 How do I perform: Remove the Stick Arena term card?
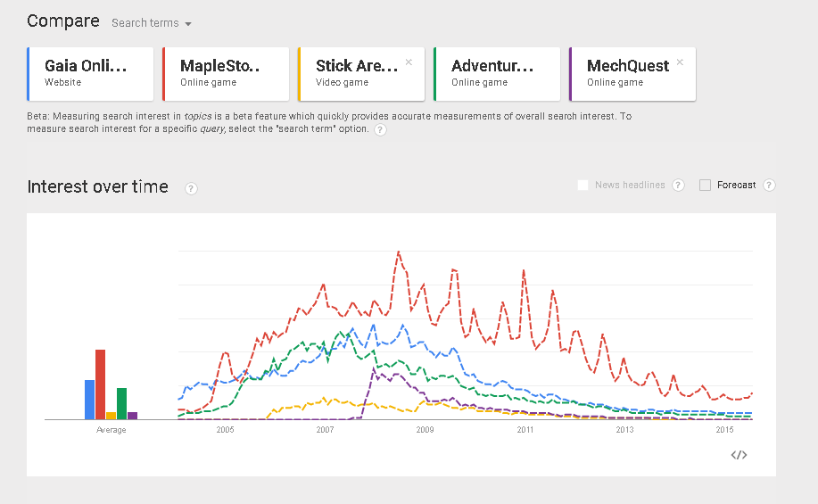point(409,62)
